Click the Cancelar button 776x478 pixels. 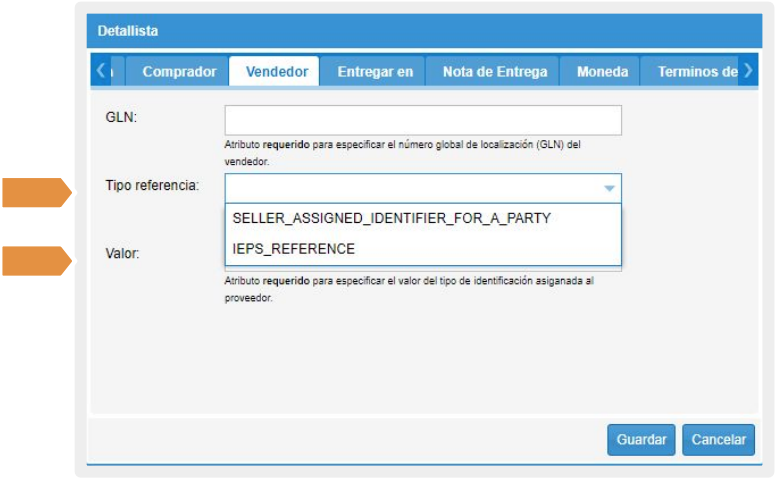point(718,440)
